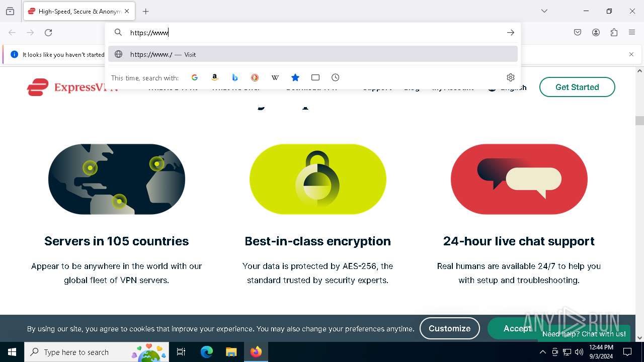Image resolution: width=644 pixels, height=362 pixels.
Task: Open the Extensions puzzle icon
Action: point(614,33)
